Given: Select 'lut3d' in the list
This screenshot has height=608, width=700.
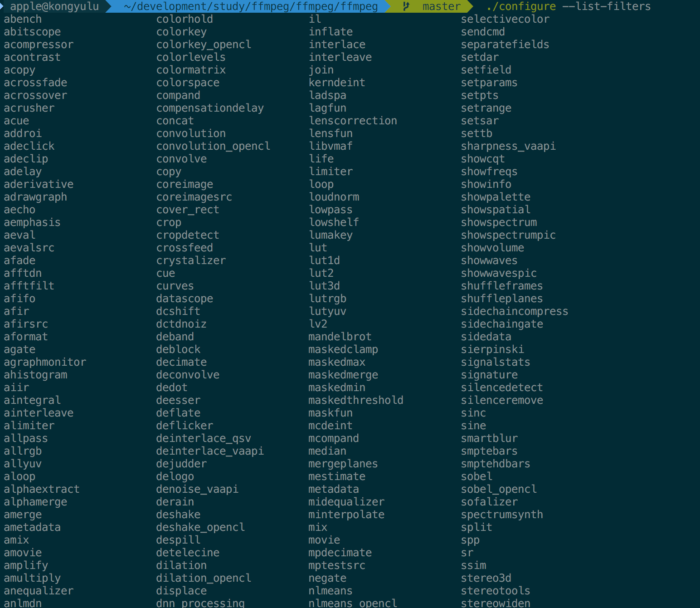Looking at the screenshot, I should tap(324, 286).
